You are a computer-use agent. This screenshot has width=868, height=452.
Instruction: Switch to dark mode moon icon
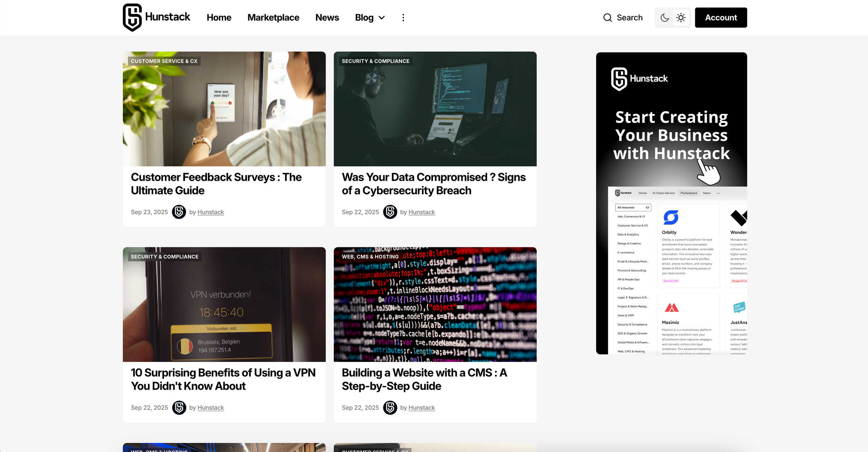click(x=664, y=17)
